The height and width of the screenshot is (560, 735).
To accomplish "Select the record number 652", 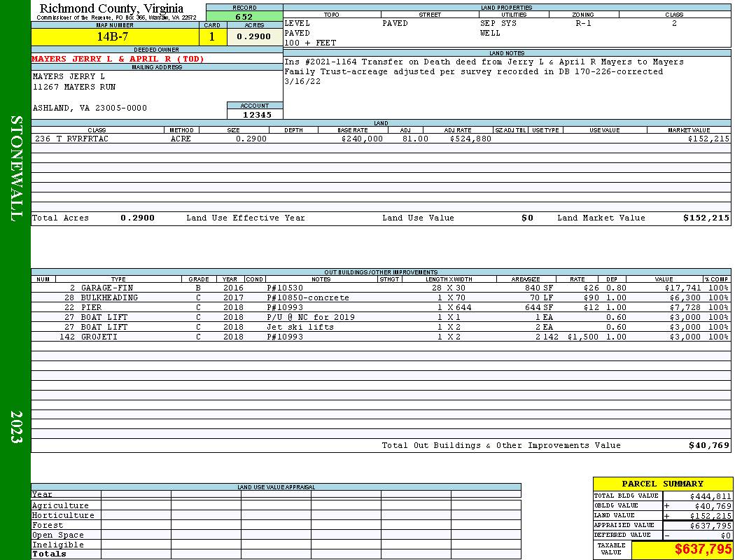I will coord(244,17).
